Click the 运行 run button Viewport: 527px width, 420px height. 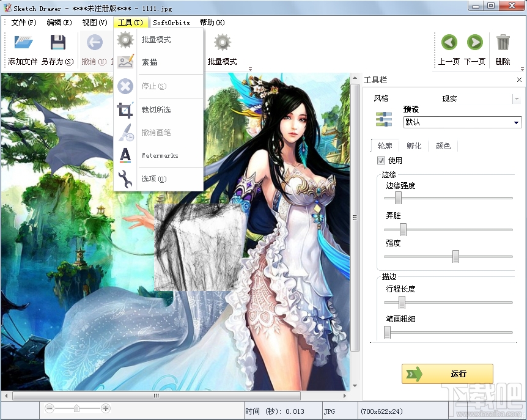pos(448,374)
